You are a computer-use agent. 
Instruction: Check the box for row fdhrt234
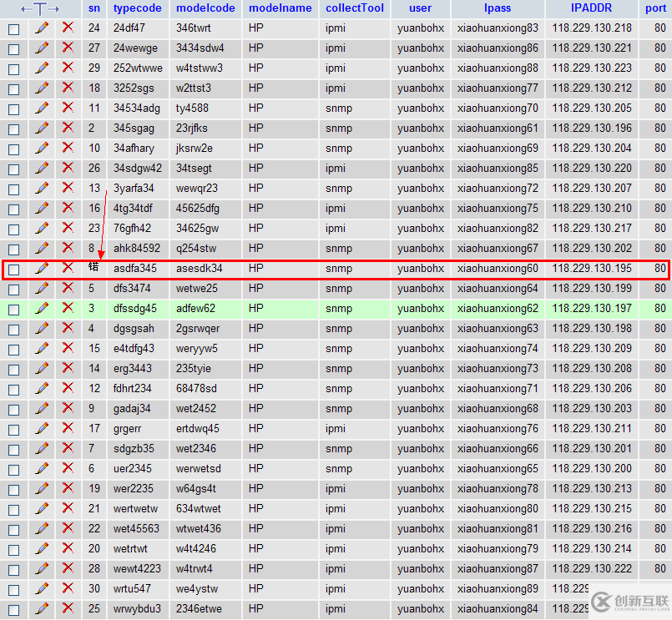13,390
